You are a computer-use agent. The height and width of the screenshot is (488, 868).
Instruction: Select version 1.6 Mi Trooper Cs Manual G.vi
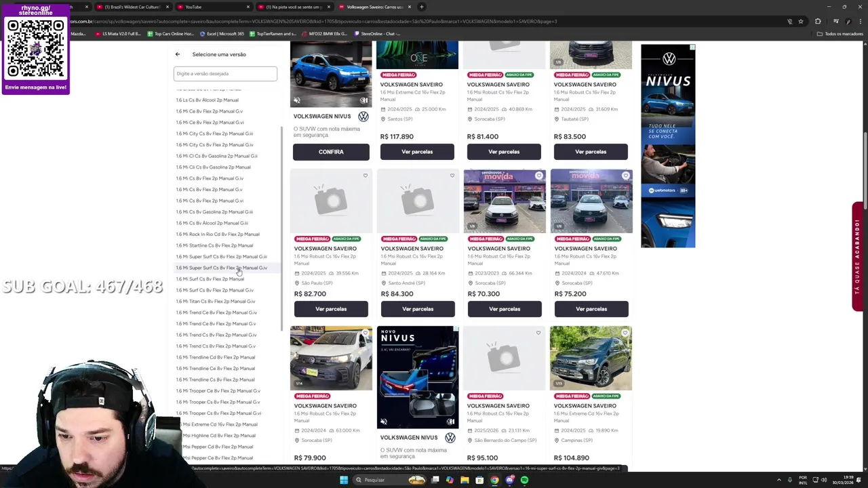tap(218, 413)
